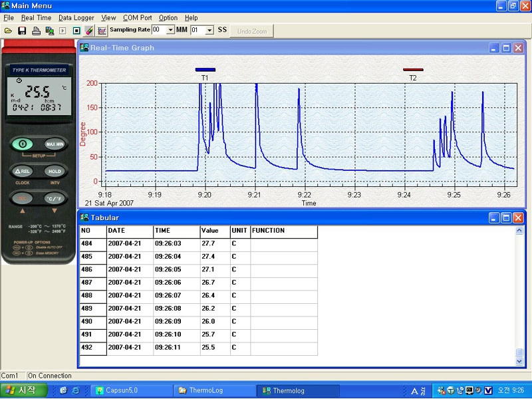Image resolution: width=532 pixels, height=399 pixels.
Task: Click the Stop recording square icon
Action: [x=76, y=31]
